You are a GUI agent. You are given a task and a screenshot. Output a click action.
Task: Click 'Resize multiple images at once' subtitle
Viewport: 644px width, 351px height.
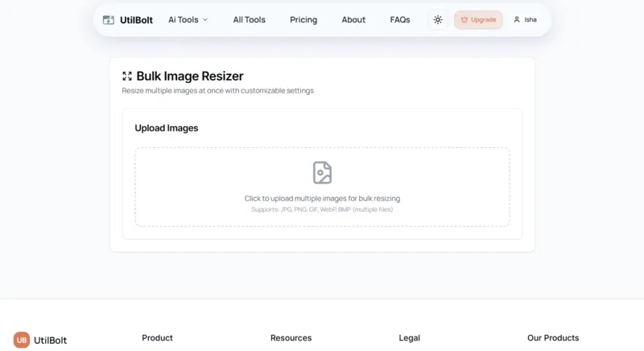coord(217,91)
